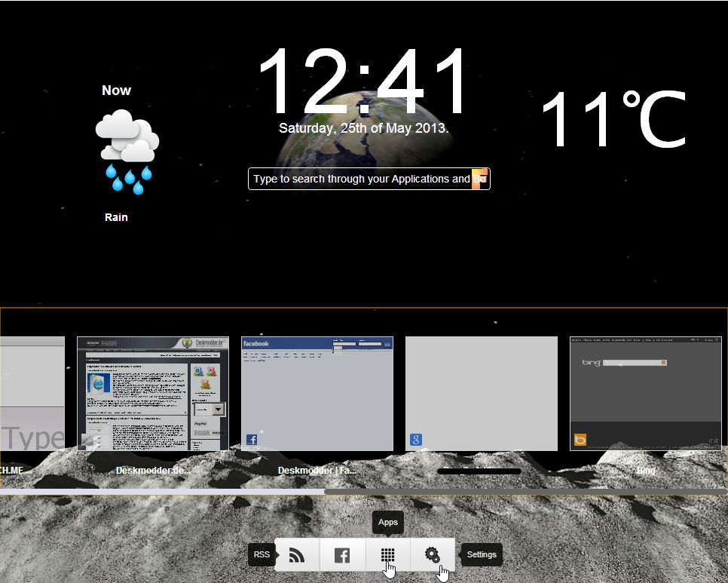Click the search field for Applications and Bookmarks
Screen dimensions: 728x583
[369, 179]
